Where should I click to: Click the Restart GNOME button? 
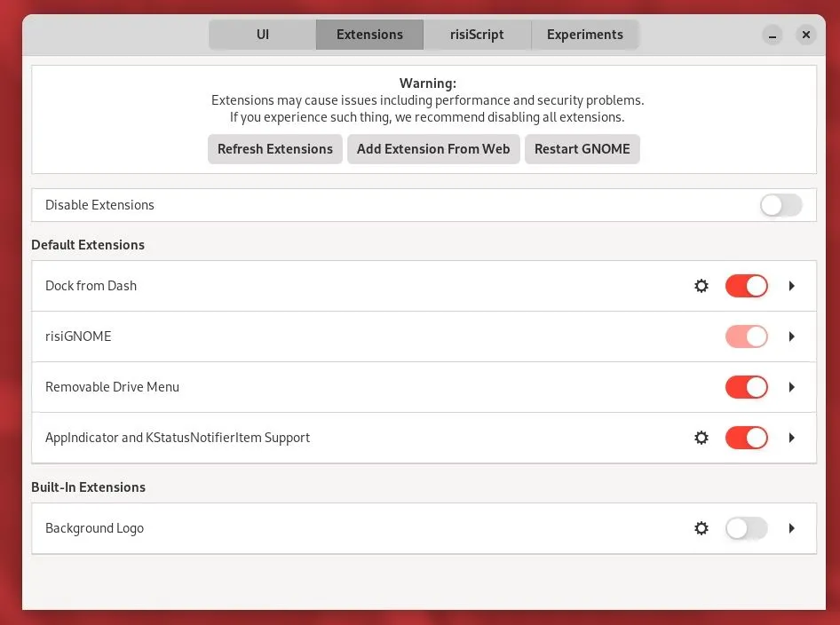pos(582,149)
